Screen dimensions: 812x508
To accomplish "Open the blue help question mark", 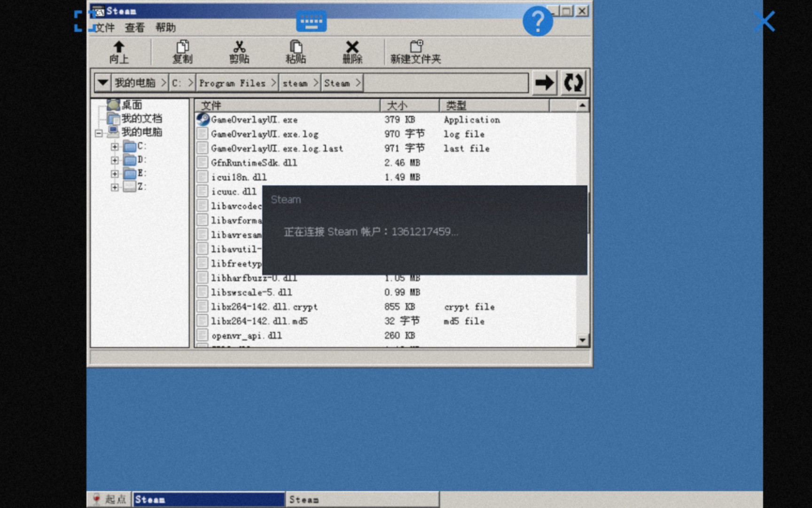I will click(538, 21).
